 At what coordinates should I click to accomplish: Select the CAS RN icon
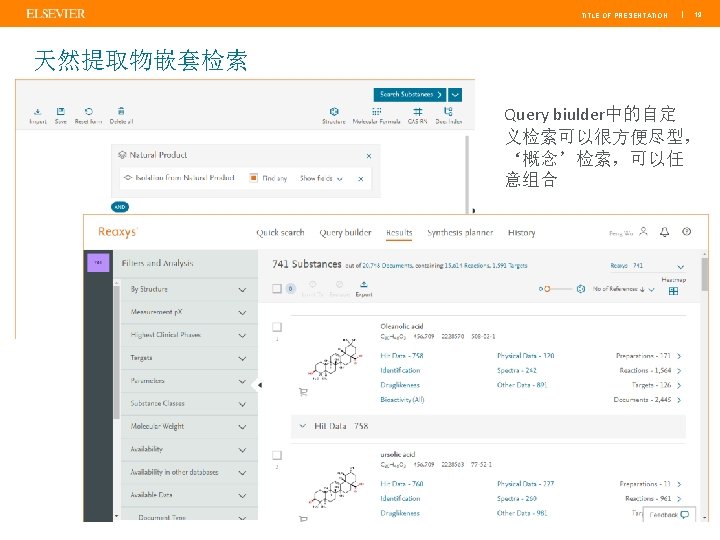(x=417, y=112)
